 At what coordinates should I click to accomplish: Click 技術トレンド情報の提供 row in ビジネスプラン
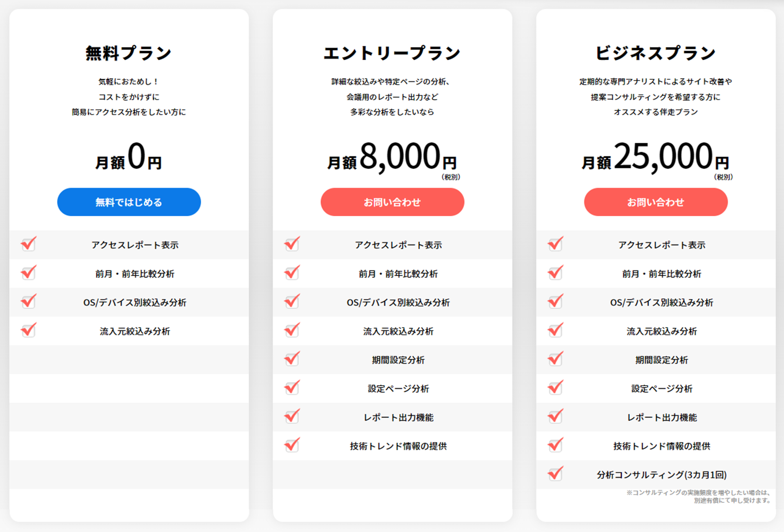tap(662, 446)
